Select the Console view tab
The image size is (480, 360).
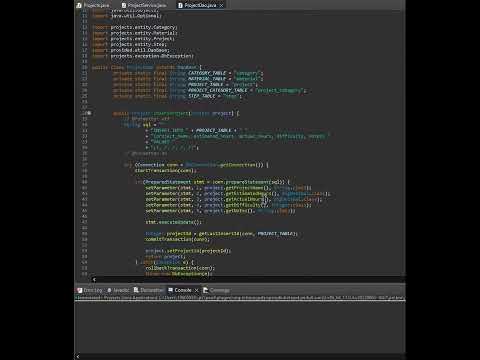183,290
